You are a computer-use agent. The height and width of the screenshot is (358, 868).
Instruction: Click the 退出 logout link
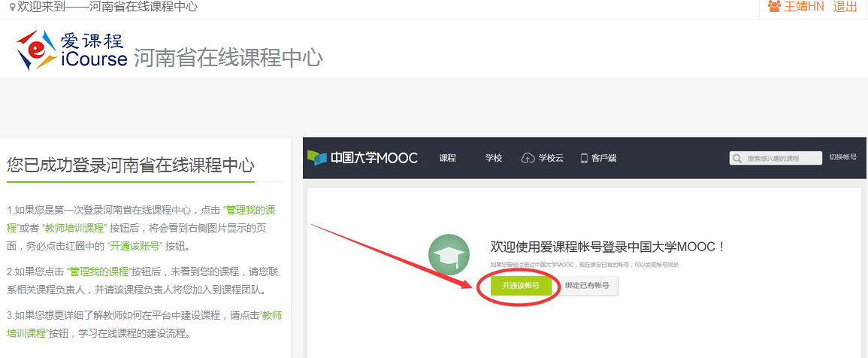(845, 7)
